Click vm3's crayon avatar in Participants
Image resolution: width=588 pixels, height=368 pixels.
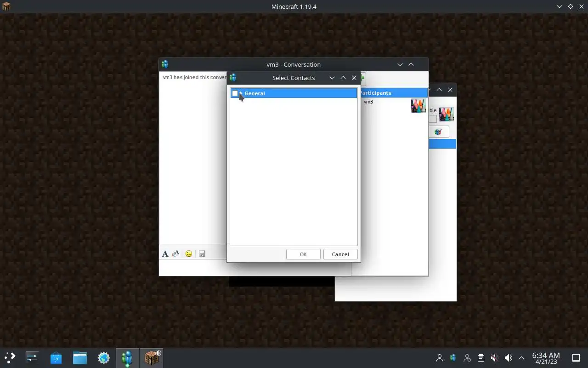[418, 106]
